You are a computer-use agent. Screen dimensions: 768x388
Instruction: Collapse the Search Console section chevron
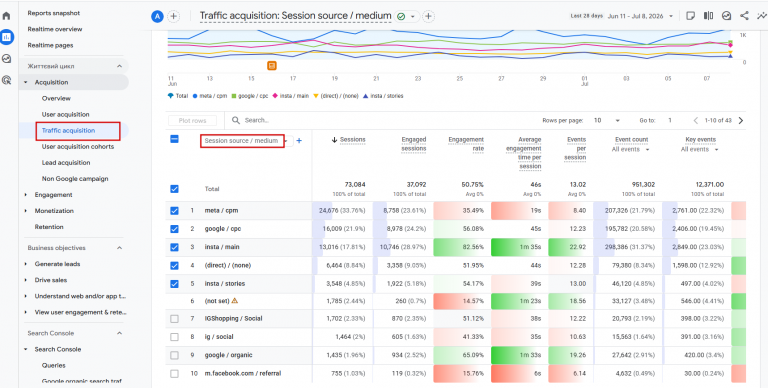120,333
